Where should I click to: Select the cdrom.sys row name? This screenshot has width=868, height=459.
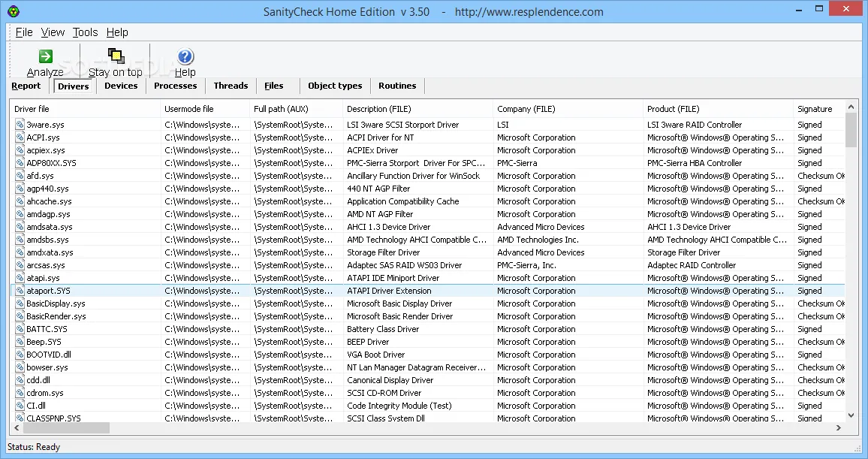click(45, 393)
